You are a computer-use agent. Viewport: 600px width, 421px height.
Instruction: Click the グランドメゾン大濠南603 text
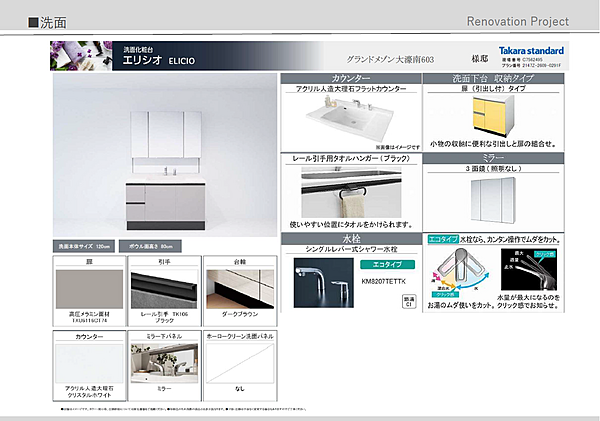point(390,59)
